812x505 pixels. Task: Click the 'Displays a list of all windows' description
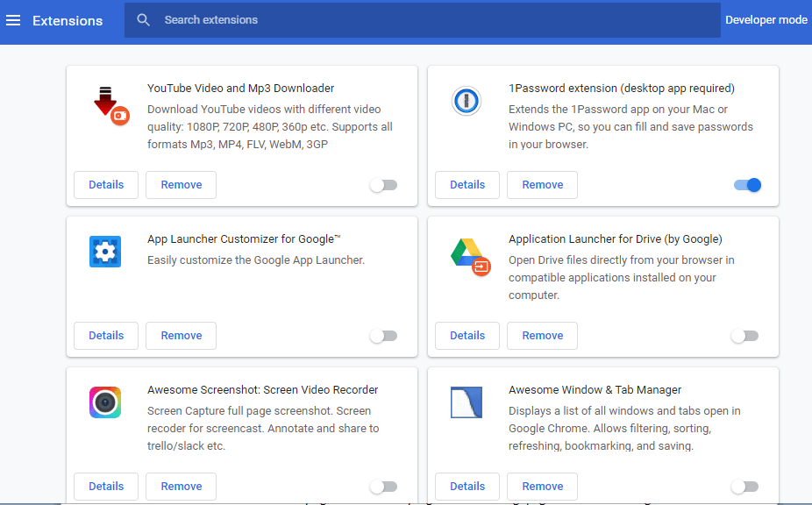(624, 429)
